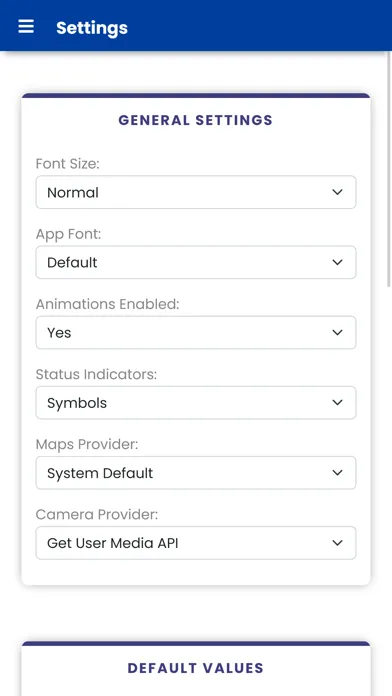This screenshot has height=696, width=392.
Task: Open the App Font dropdown showing Default
Action: click(196, 262)
